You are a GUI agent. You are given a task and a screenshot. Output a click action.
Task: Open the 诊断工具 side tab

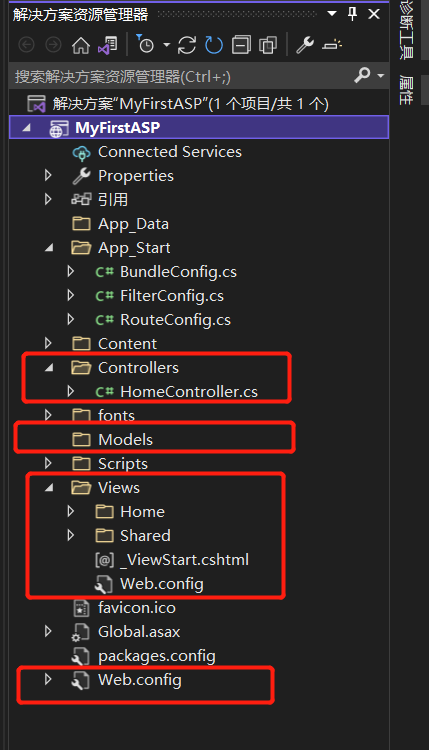406,29
